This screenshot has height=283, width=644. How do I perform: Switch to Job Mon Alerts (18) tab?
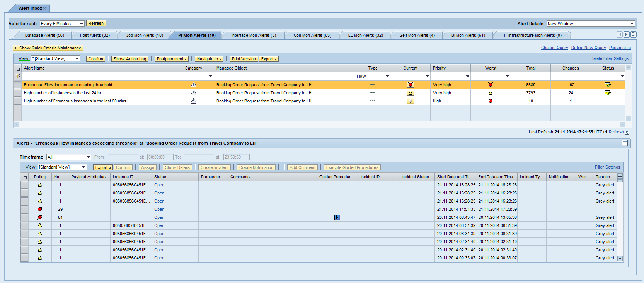(145, 35)
